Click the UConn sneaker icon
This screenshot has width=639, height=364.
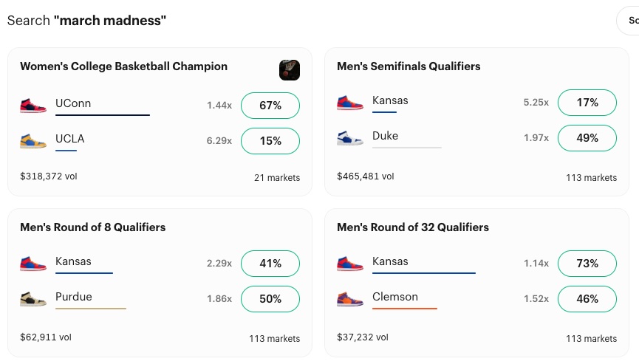[x=33, y=106]
